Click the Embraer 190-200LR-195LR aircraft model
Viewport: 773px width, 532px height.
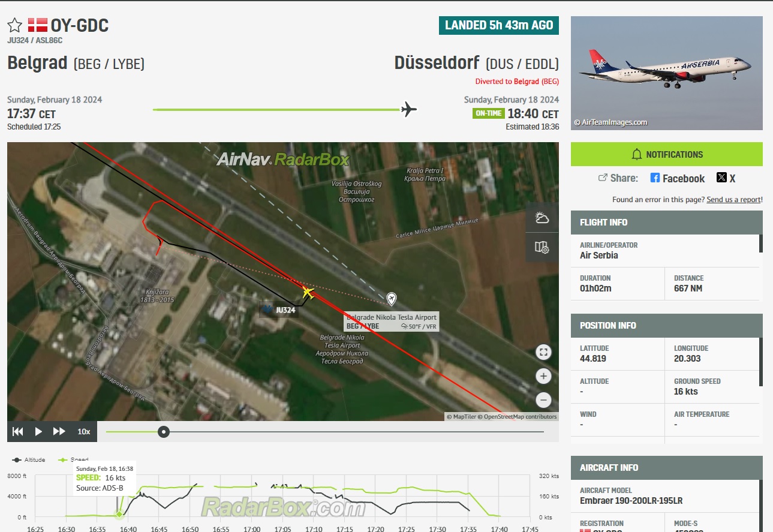click(x=631, y=500)
